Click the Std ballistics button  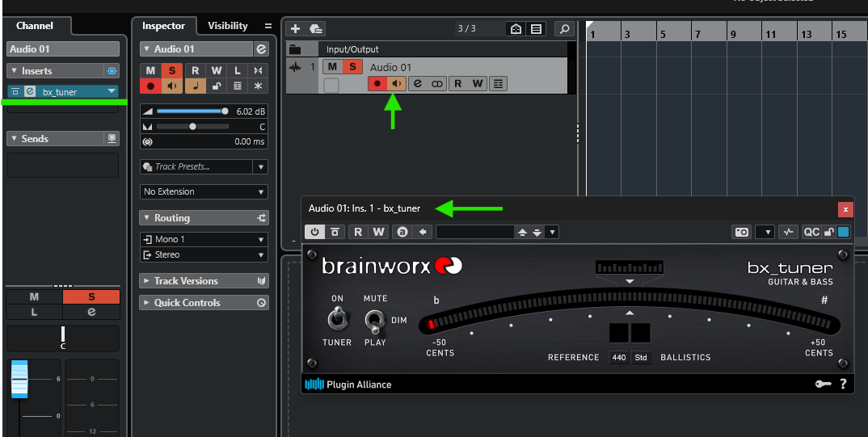point(640,357)
